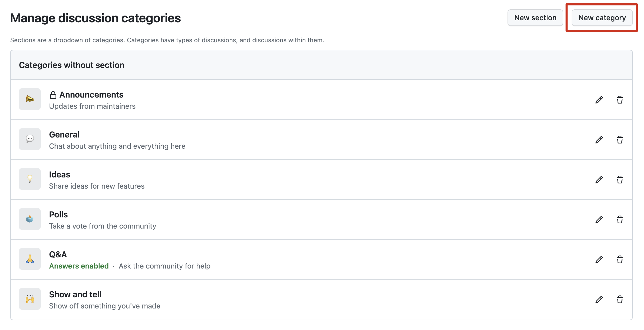Edit the Show and tell category

pyautogui.click(x=599, y=299)
